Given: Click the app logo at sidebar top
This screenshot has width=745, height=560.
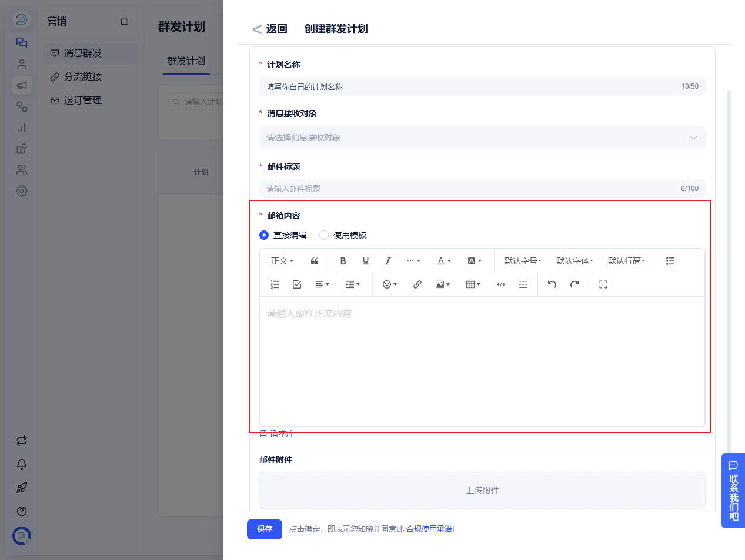Looking at the screenshot, I should coord(22,19).
